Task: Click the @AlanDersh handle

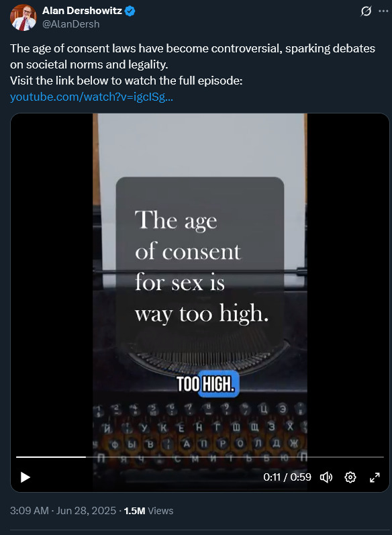Action: click(71, 24)
